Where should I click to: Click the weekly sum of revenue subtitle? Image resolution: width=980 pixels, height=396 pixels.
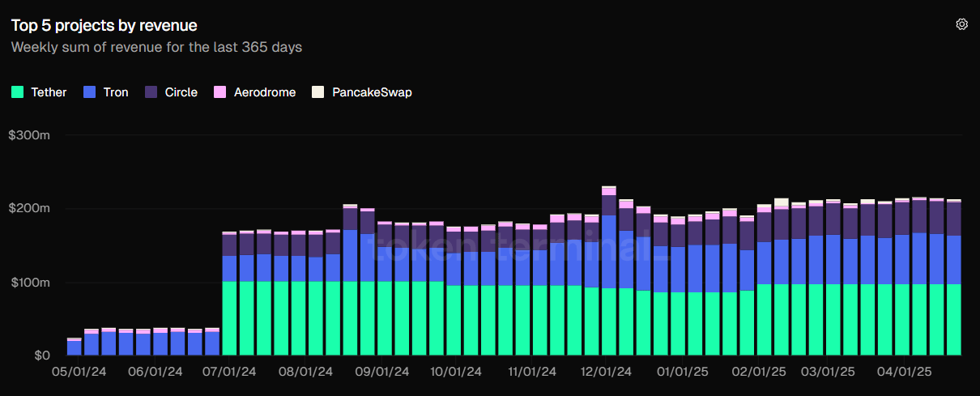156,47
